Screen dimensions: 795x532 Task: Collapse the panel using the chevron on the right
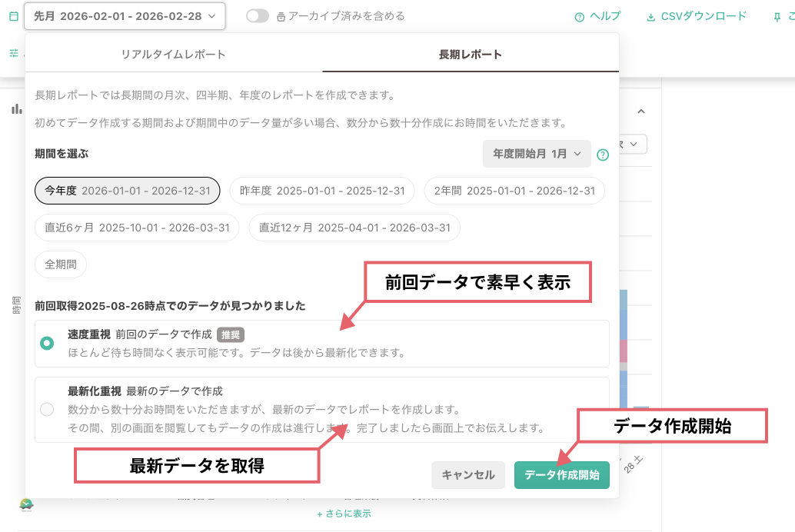coord(641,111)
